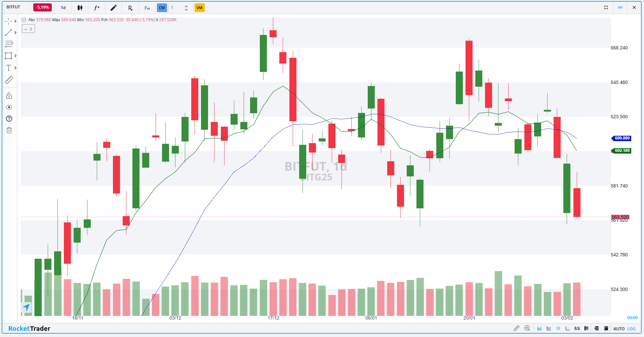Open the indicators f+ function button
The width and height of the screenshot is (644, 337).
97,8
